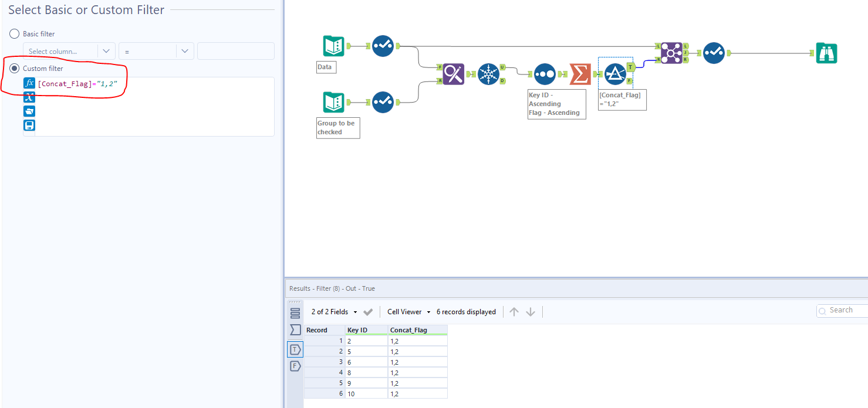
Task: Save the filter expression with disk icon
Action: coord(29,125)
